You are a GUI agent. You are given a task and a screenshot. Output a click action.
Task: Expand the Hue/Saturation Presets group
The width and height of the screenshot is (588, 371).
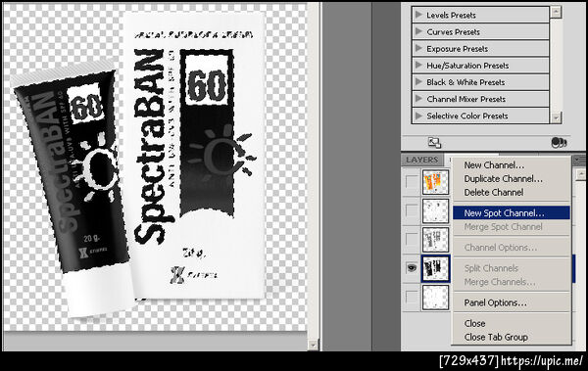[x=418, y=66]
